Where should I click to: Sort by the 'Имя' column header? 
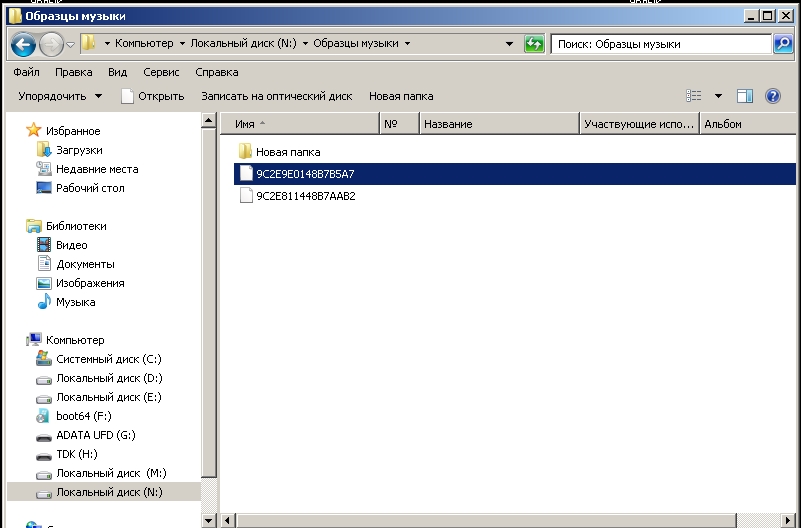(300, 124)
